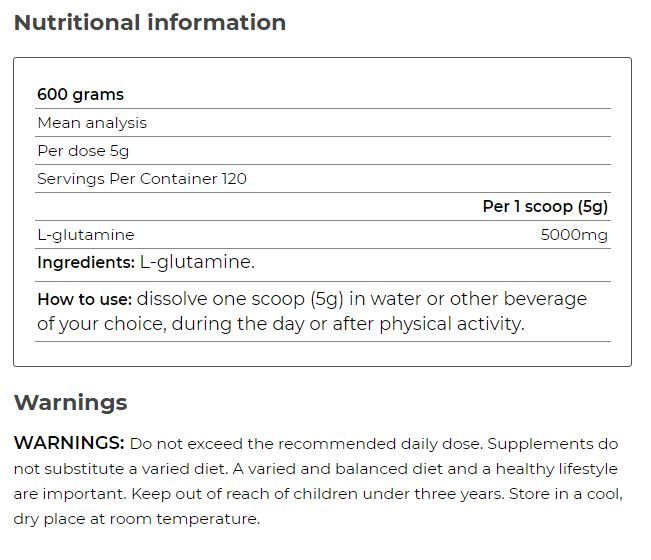Click the Per 1 scoop (5g) column header
The image size is (651, 560).
(x=545, y=207)
